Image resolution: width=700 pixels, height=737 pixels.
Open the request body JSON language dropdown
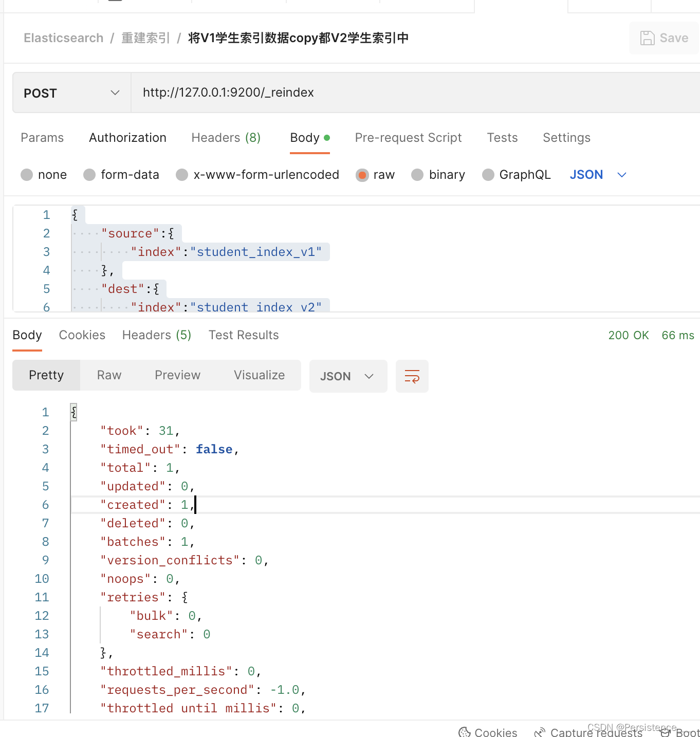point(598,175)
